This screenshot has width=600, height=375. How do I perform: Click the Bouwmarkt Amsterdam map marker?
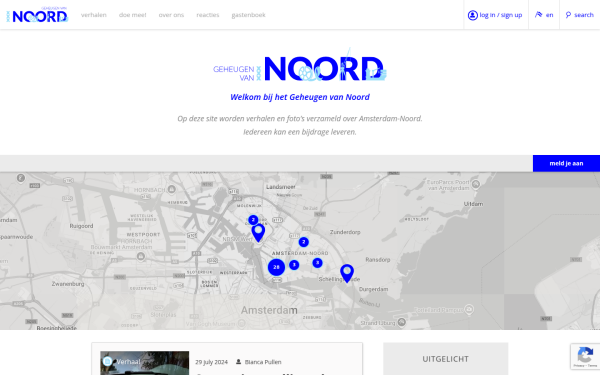pos(141,256)
